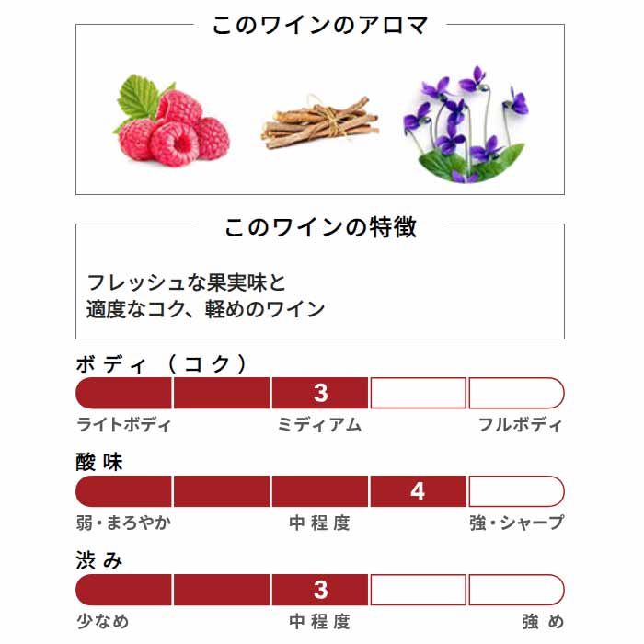Select acidity level 4 segment
The width and height of the screenshot is (644, 644).
[418, 491]
